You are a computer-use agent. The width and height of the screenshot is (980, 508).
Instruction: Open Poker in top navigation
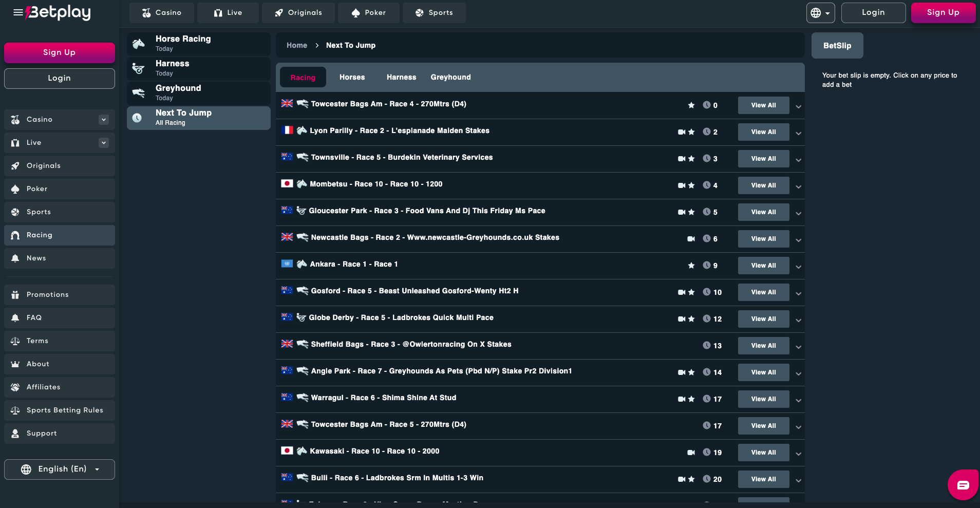click(369, 13)
